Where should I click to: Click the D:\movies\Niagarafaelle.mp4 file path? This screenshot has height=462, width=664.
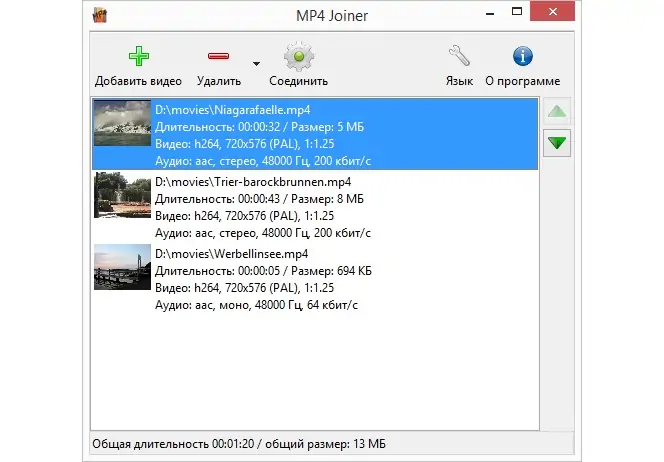point(232,110)
